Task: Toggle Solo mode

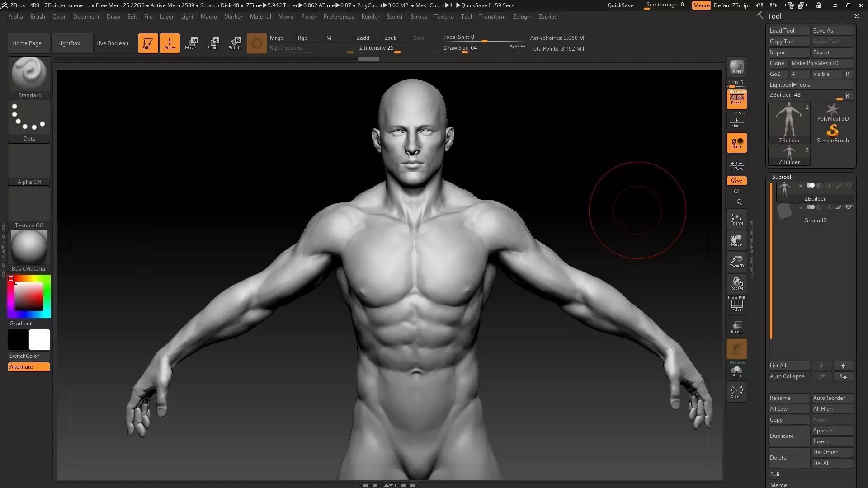Action: [x=736, y=371]
